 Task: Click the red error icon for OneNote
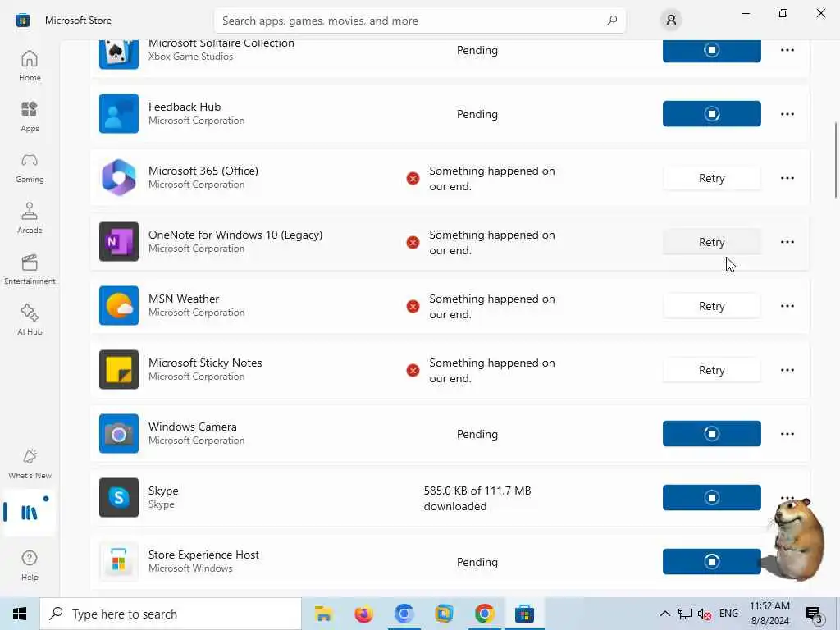(413, 242)
